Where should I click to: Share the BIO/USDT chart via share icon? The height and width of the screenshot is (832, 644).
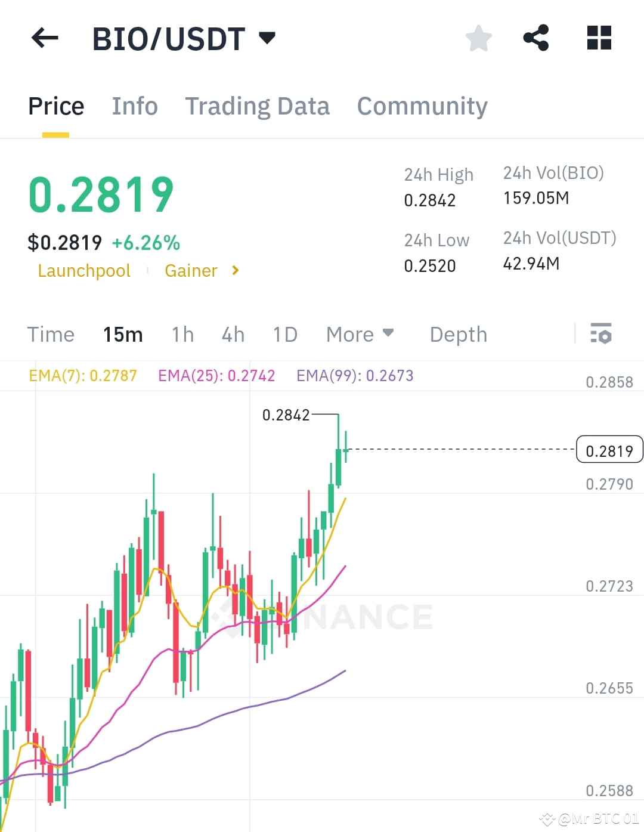536,38
